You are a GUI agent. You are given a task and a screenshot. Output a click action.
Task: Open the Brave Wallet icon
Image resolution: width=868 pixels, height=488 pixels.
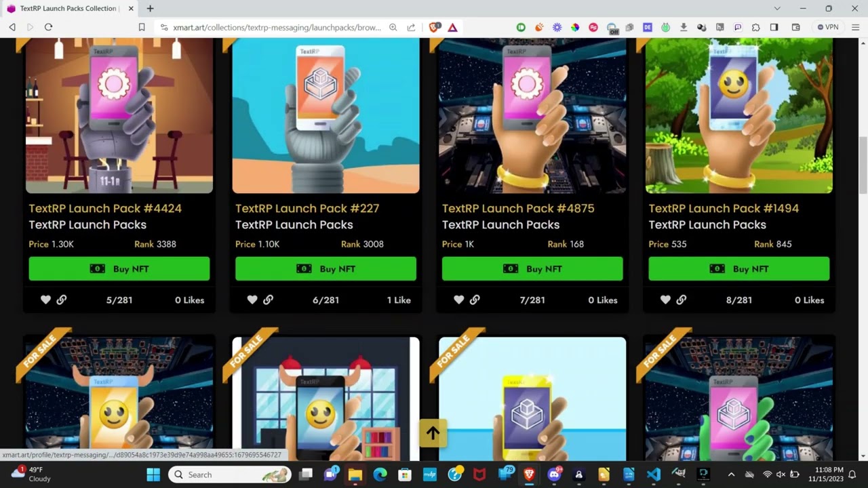coord(796,27)
